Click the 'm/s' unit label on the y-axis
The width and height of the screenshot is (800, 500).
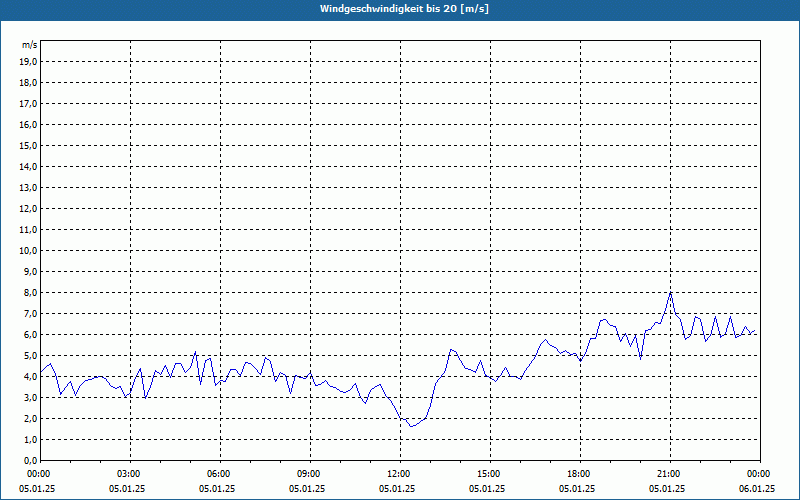click(x=29, y=45)
